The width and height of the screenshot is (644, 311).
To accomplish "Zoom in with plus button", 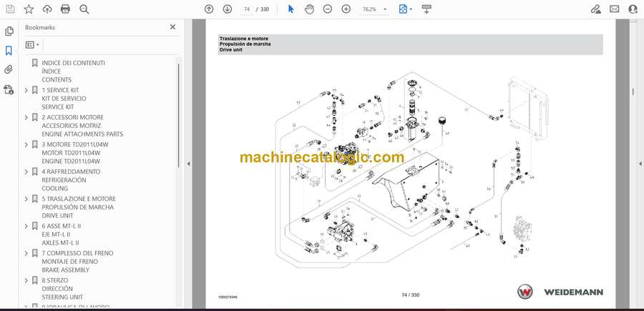I will (x=346, y=9).
